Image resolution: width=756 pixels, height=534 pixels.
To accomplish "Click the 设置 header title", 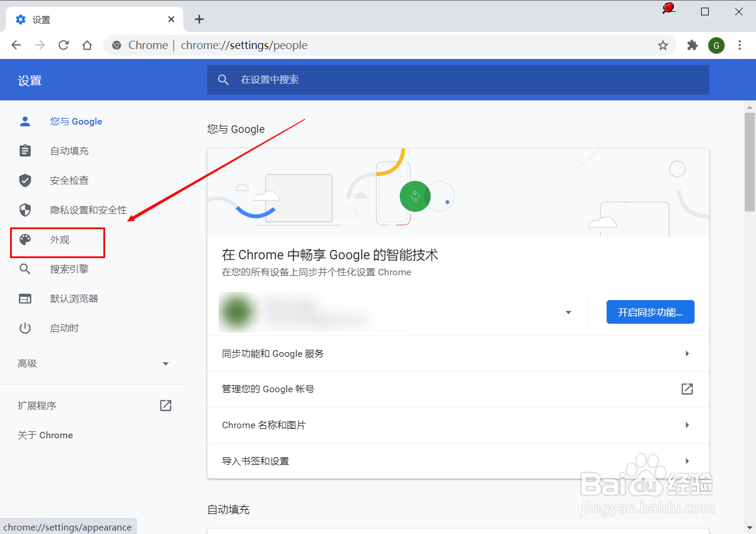I will click(x=30, y=81).
